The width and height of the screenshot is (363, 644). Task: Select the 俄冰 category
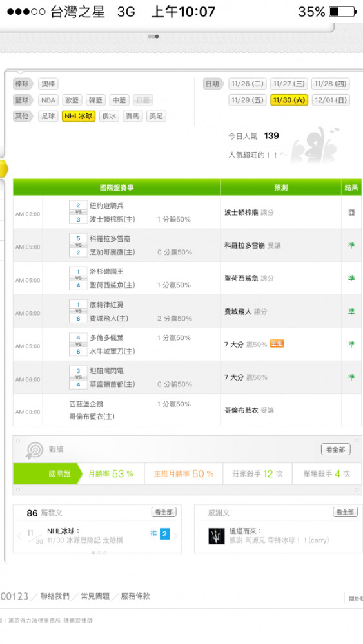pos(109,116)
